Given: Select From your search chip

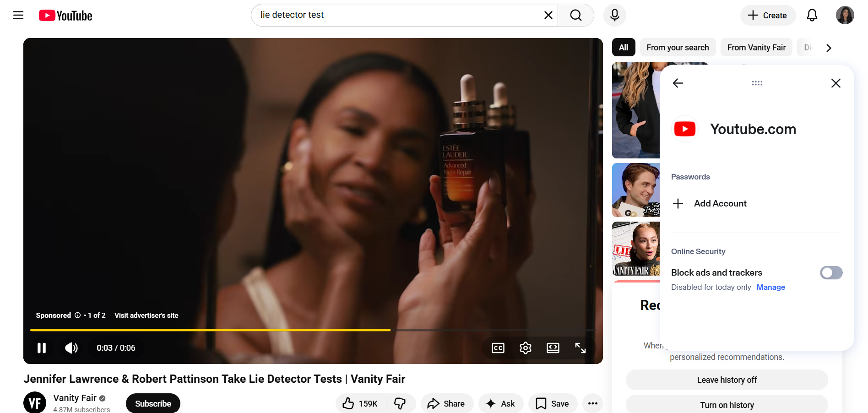Looking at the screenshot, I should [678, 47].
